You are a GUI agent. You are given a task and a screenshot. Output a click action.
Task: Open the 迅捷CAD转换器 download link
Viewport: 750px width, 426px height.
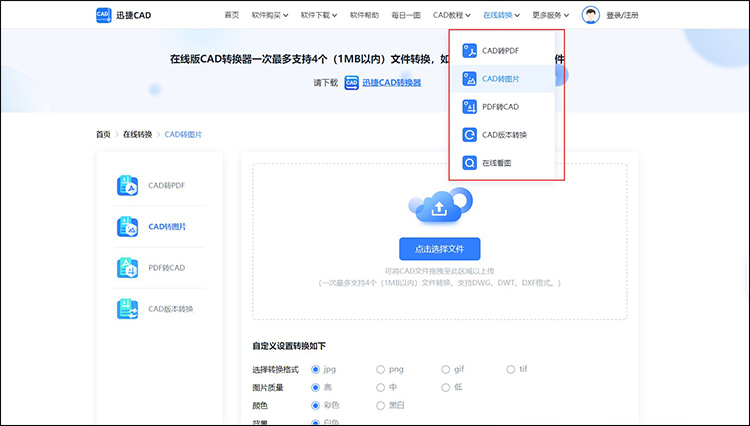(x=391, y=83)
